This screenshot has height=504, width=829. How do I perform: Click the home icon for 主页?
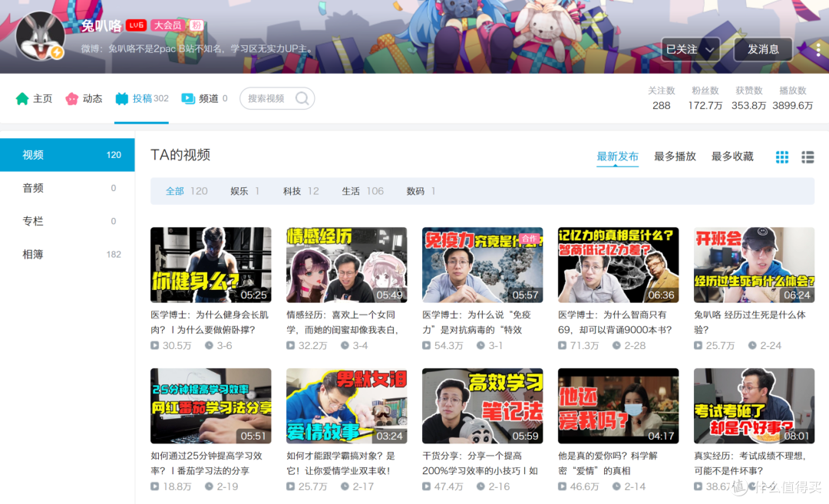(22, 99)
